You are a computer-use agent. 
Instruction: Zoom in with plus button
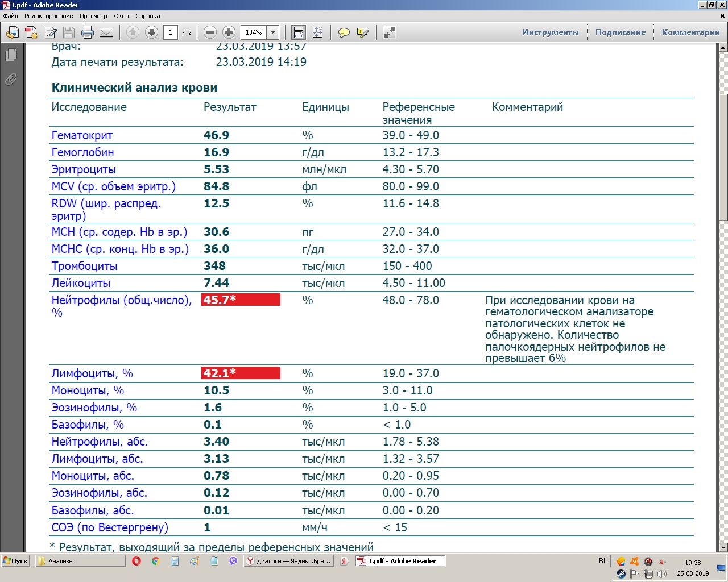229,32
